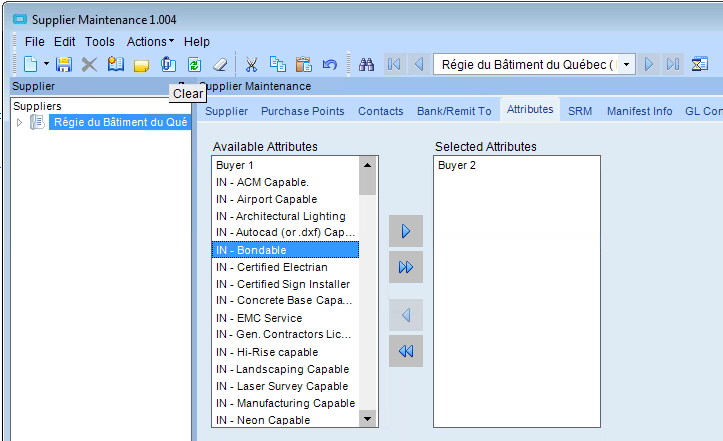Switch to the Purchase Points tab

point(302,111)
